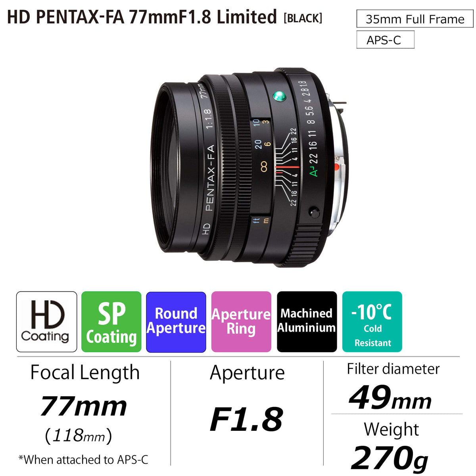Select the APS-C label box
The image size is (476, 476).
385,40
